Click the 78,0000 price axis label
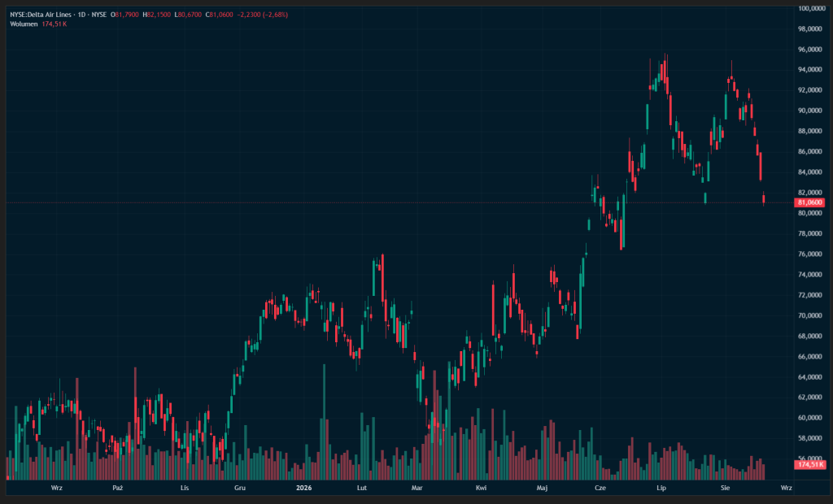Viewport: 833px width, 504px height. [811, 233]
